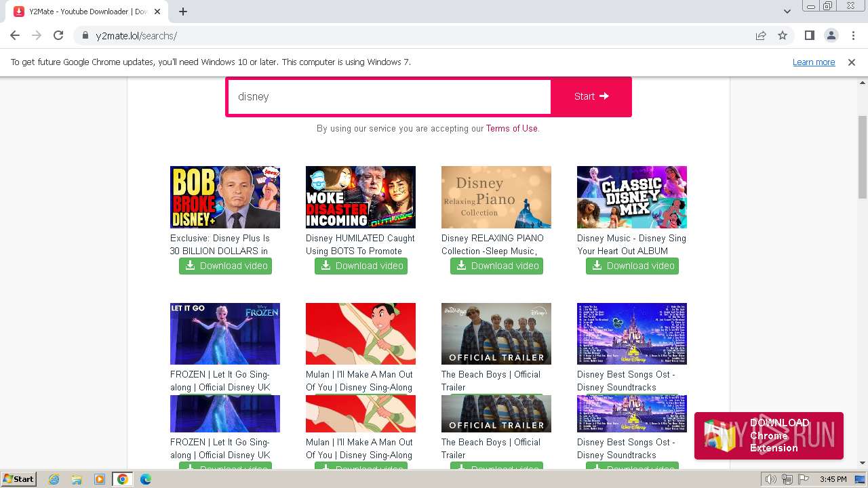Open Windows Explorer folder from taskbar
868x488 pixels.
pyautogui.click(x=77, y=479)
